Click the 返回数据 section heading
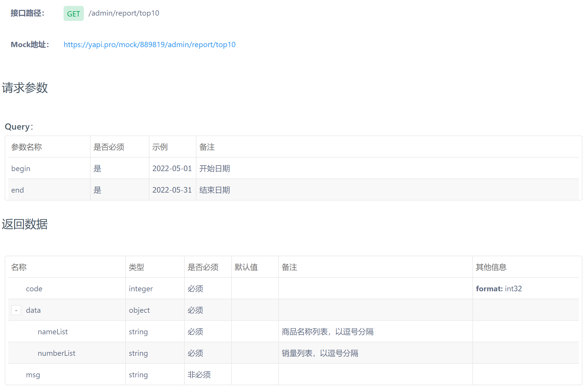The height and width of the screenshot is (392, 588). (x=25, y=224)
